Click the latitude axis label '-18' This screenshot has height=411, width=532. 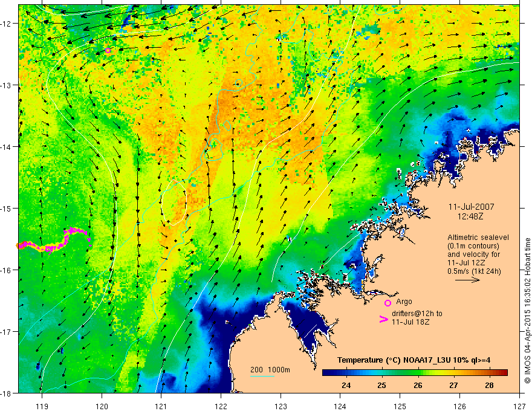(6, 393)
